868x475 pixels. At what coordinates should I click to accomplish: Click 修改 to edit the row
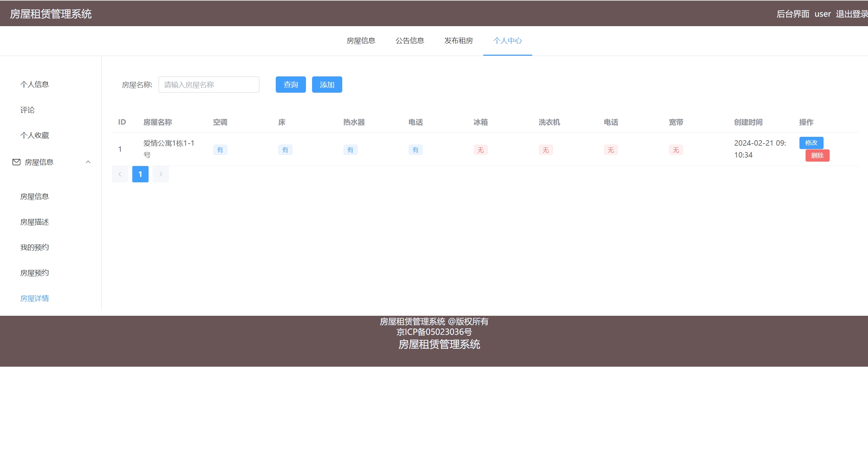tap(811, 143)
